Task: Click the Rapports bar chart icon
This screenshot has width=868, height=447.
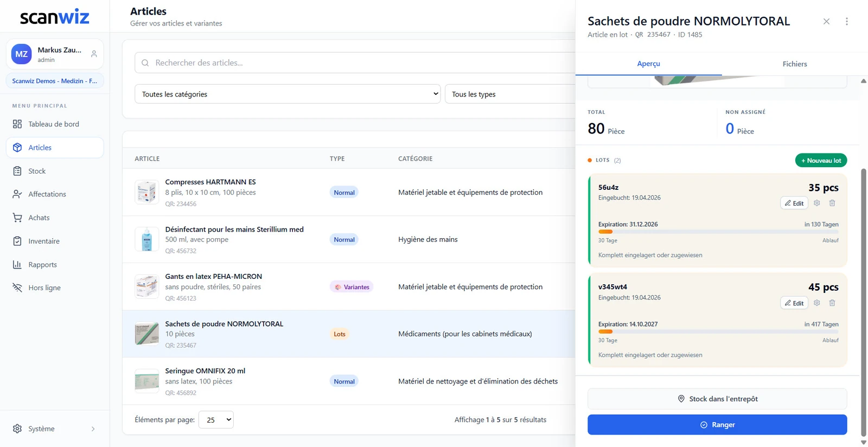Action: (x=17, y=265)
